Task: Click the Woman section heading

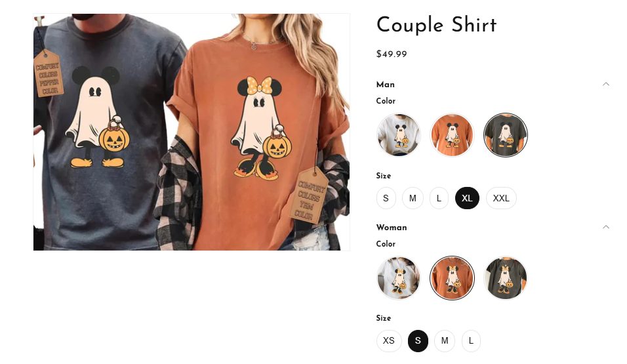Action: [x=392, y=227]
